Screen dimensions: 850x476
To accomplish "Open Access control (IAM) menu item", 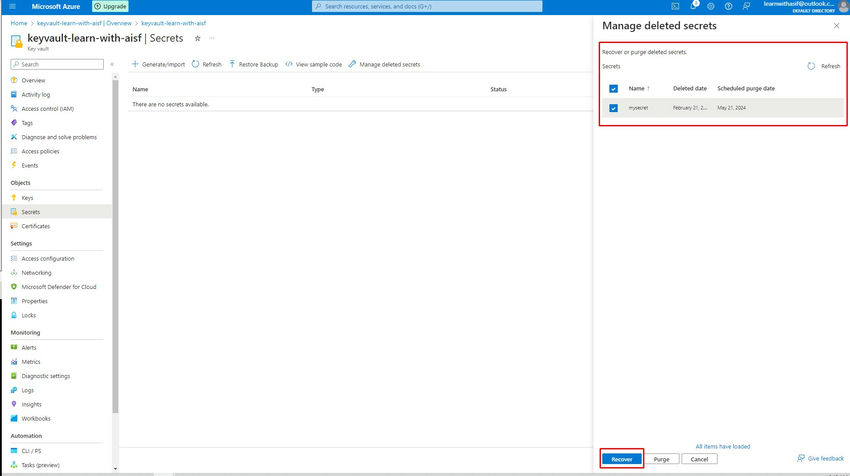I will (x=47, y=108).
